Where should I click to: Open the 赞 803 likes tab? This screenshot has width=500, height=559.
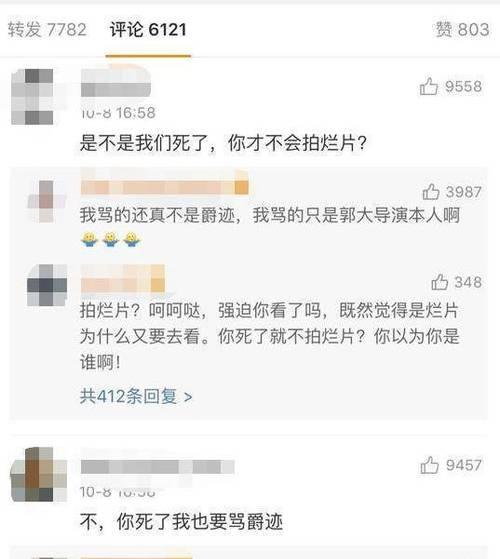pos(463,29)
